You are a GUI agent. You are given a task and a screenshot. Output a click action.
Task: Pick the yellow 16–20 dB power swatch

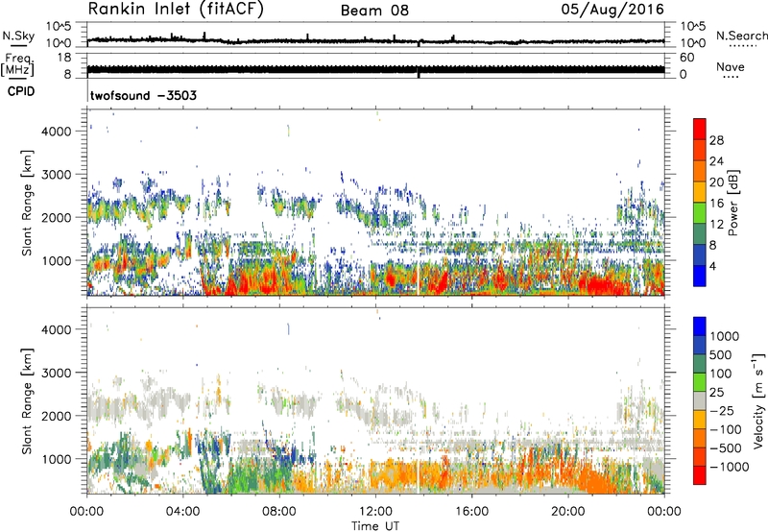click(x=700, y=192)
